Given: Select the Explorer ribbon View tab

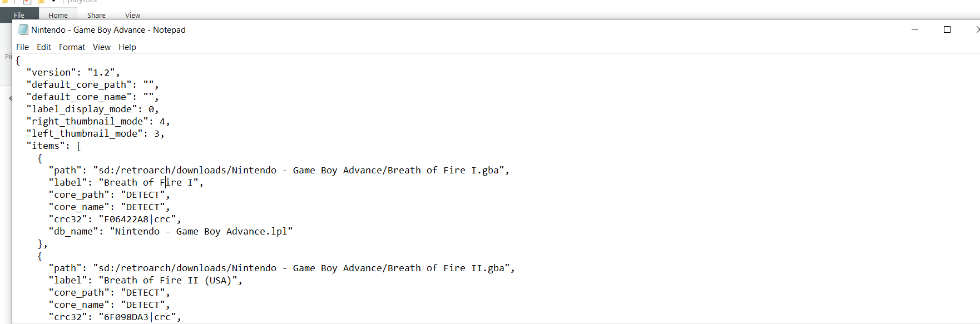Looking at the screenshot, I should click(132, 15).
